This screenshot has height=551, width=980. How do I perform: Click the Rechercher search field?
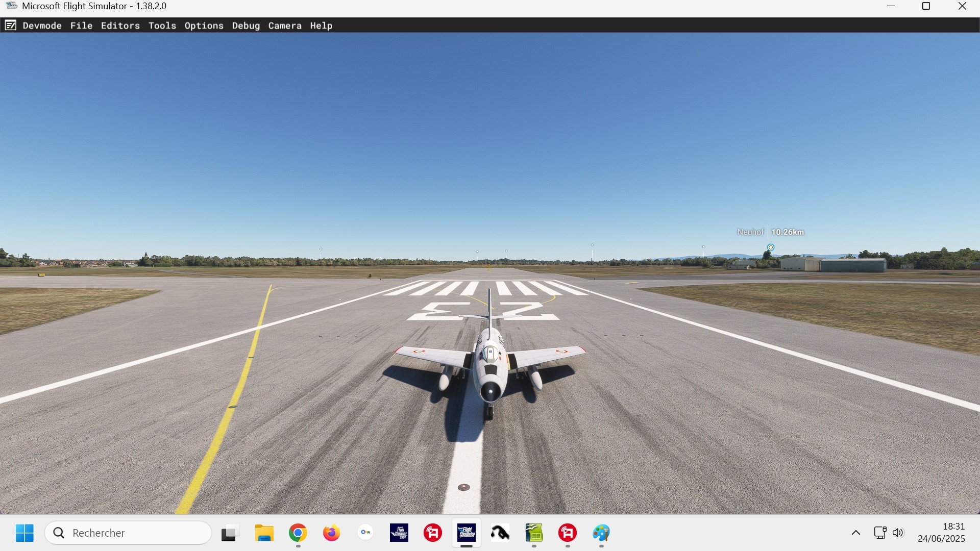(x=129, y=533)
